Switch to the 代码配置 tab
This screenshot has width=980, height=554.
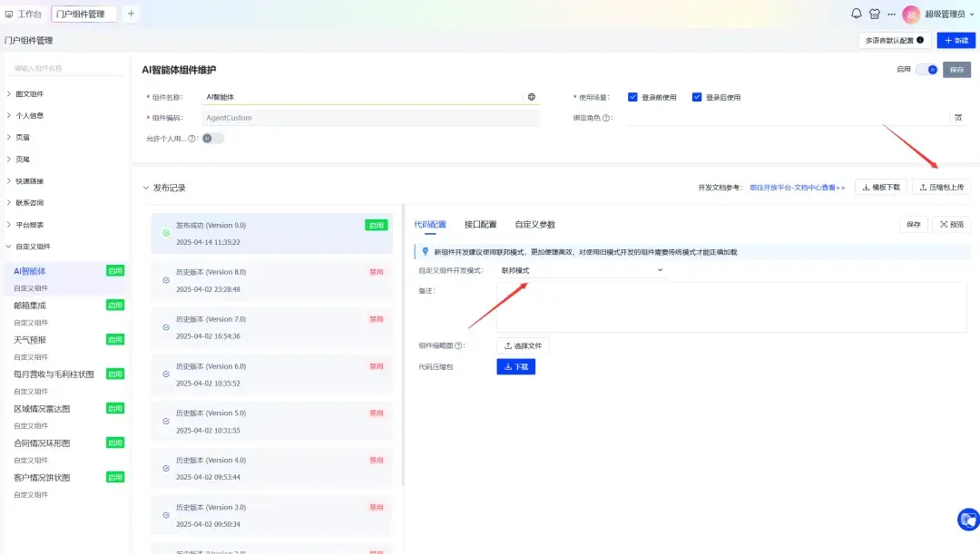tap(430, 224)
